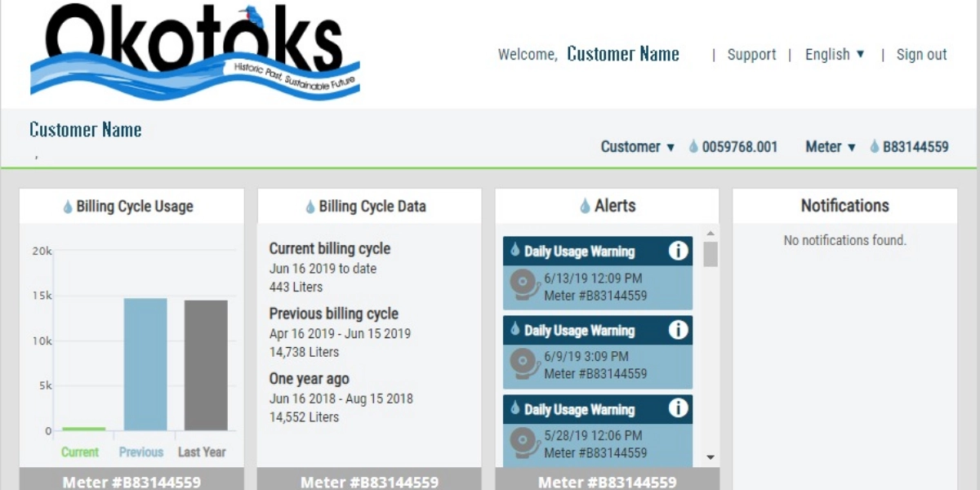
Task: Click the alarm bell icon for 6/9/19 alert
Action: (524, 364)
